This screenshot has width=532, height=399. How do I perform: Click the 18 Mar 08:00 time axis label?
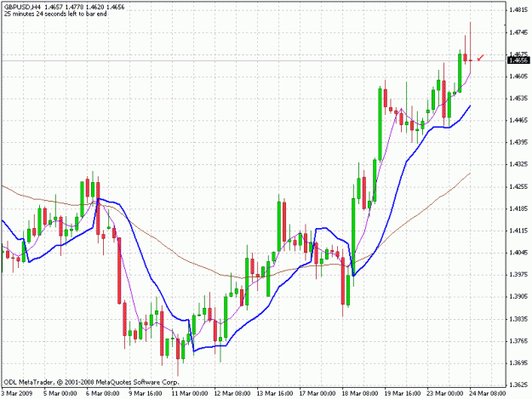[x=360, y=393]
